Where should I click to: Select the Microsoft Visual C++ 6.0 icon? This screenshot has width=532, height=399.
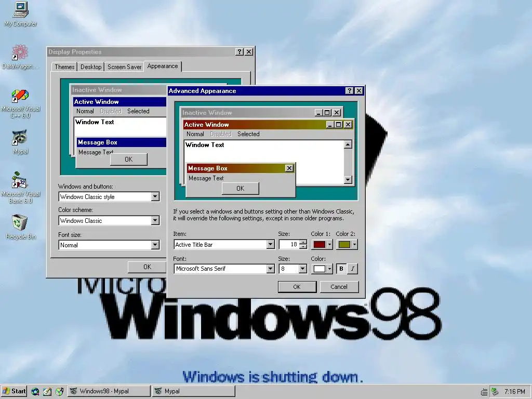[20, 103]
